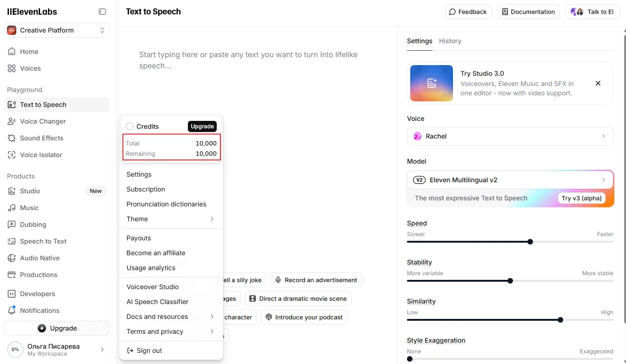Click the Studio sidebar icon
This screenshot has width=626, height=364.
click(x=12, y=191)
